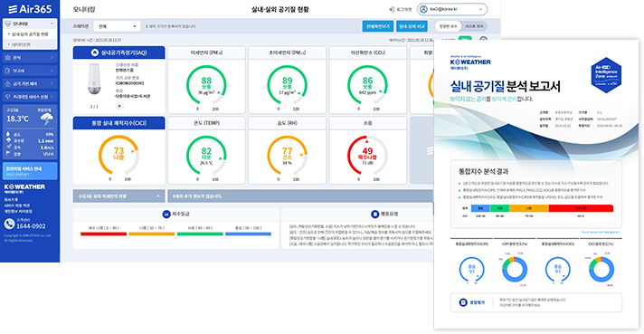The width and height of the screenshot is (644, 334).
Task: Click the 전체화면보기 blue button
Action: click(378, 26)
